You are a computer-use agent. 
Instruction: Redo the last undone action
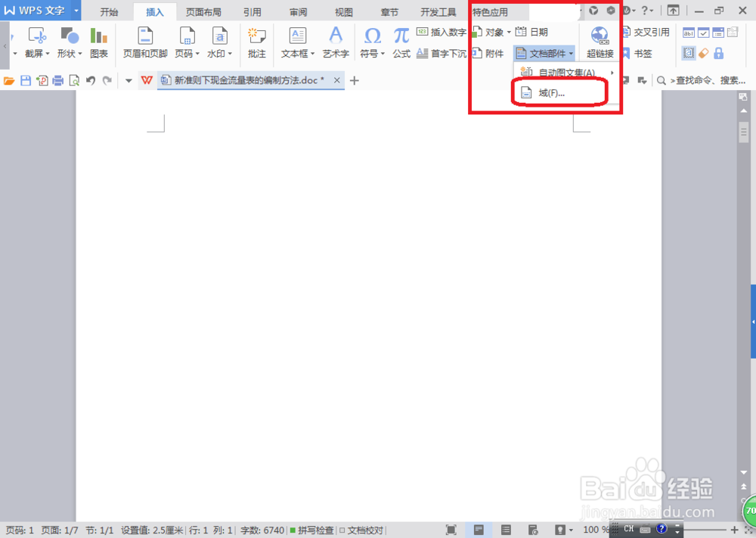tap(107, 80)
